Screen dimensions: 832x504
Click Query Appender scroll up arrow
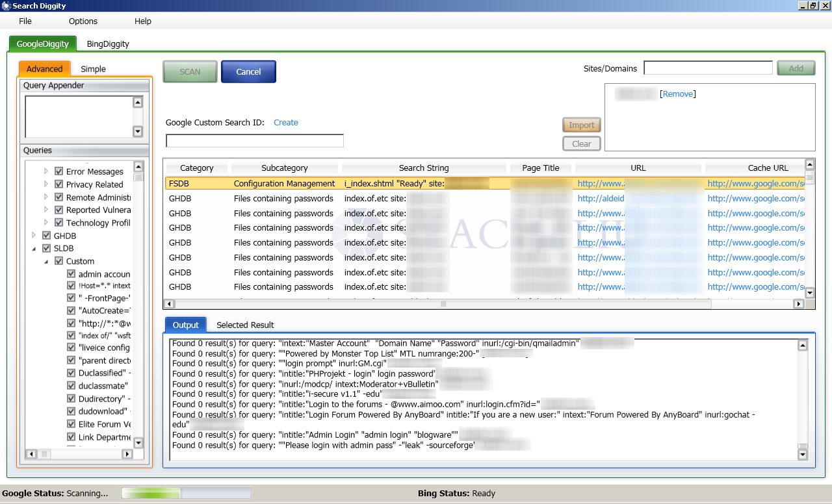[137, 102]
